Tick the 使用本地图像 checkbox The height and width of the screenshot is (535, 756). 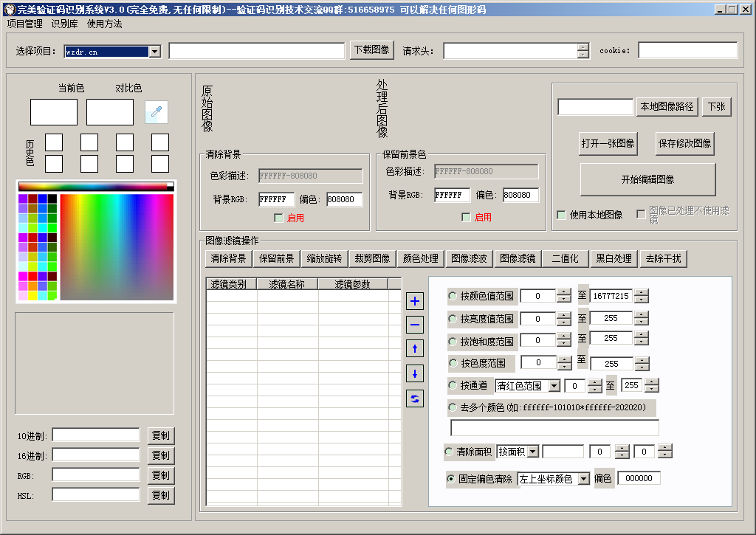pyautogui.click(x=561, y=215)
